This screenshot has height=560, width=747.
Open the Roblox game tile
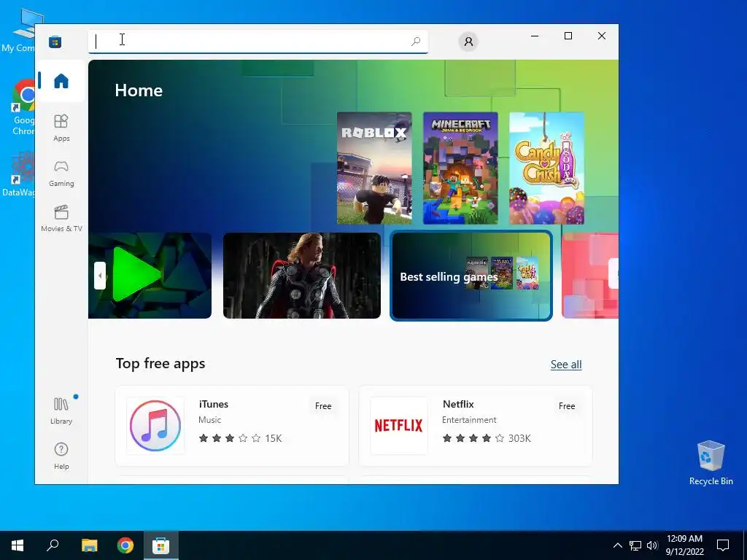click(374, 168)
